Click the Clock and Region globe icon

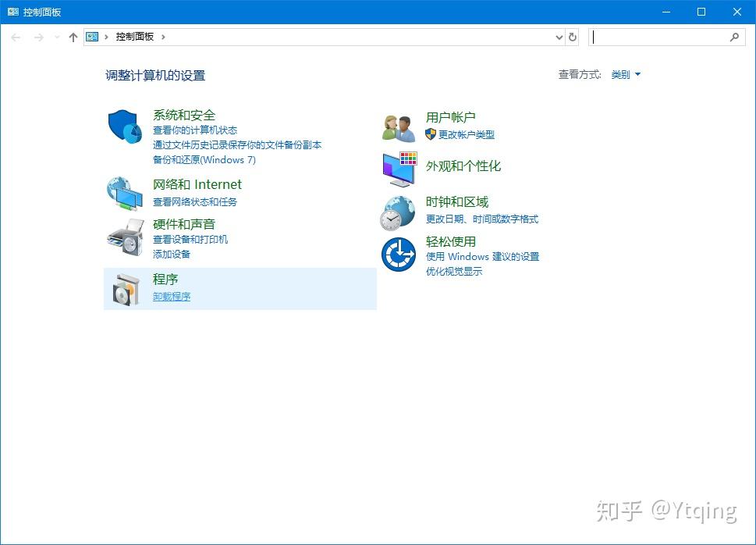[x=398, y=213]
